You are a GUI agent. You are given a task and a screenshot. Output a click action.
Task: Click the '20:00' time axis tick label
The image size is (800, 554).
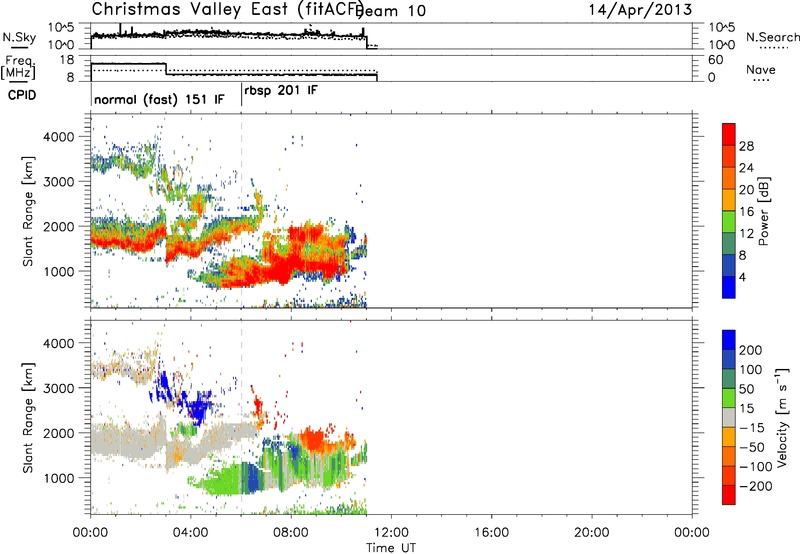click(591, 533)
